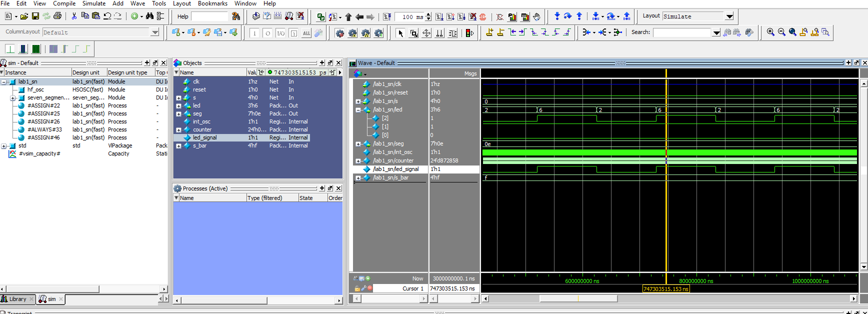Collapse /lab1_sn/led in the Wave pane
868x314 pixels.
(x=358, y=110)
